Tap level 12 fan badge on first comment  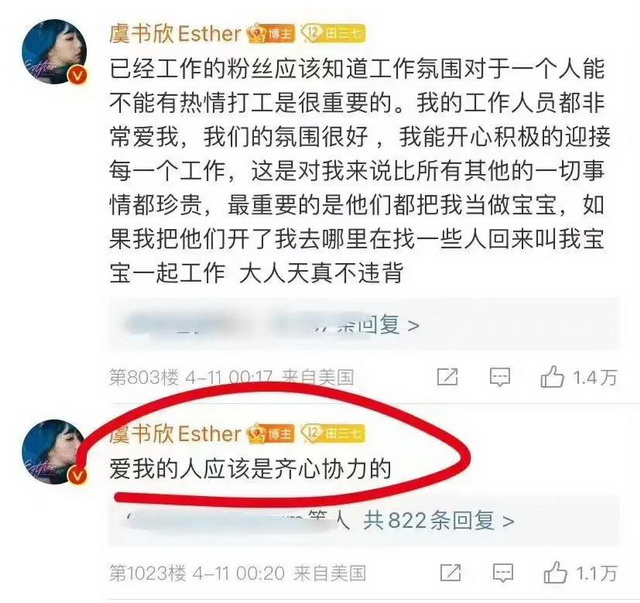pyautogui.click(x=333, y=33)
